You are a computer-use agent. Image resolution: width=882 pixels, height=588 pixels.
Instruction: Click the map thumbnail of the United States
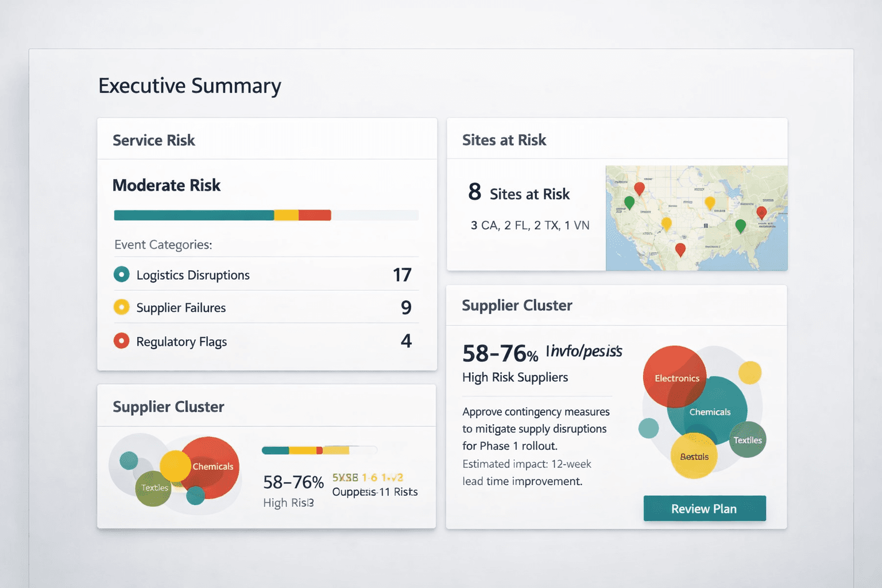click(x=697, y=217)
